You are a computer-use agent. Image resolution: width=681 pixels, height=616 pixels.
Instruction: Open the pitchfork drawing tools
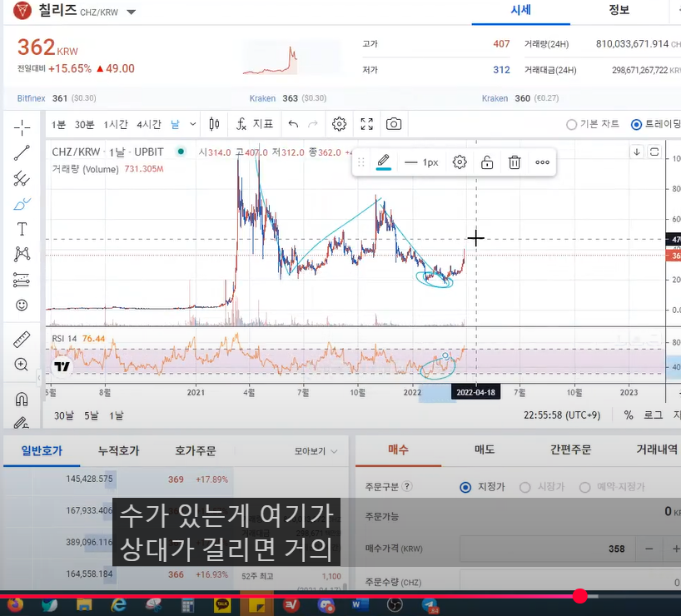(x=22, y=178)
